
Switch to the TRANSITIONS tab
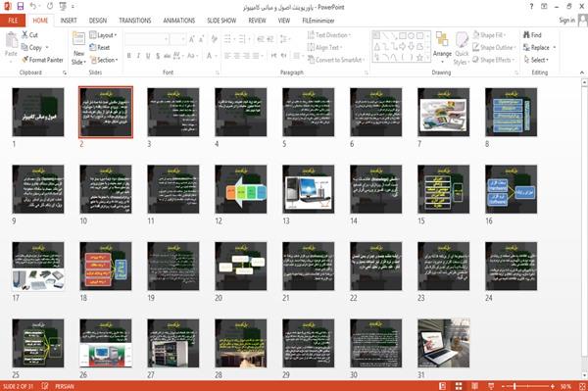pos(135,21)
